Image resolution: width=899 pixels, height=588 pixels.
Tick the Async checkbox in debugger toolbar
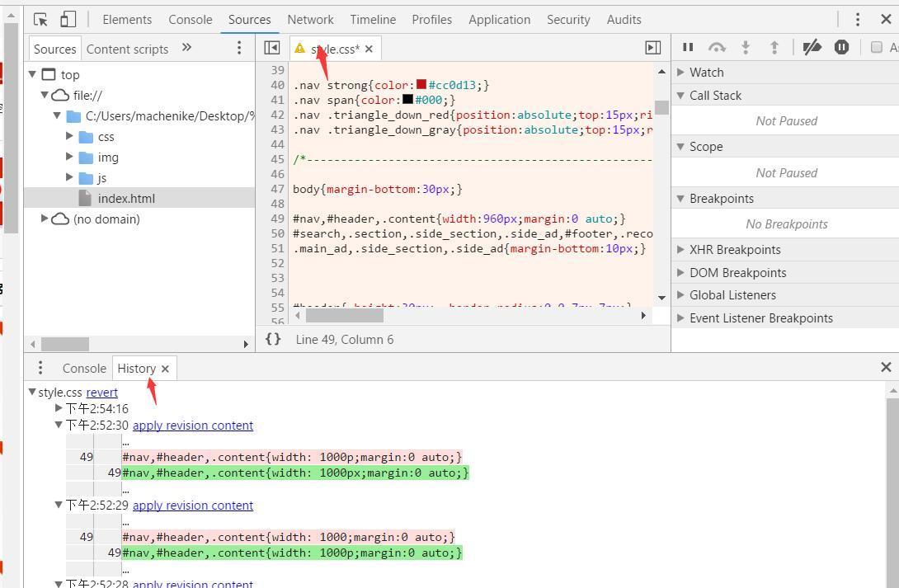point(877,47)
